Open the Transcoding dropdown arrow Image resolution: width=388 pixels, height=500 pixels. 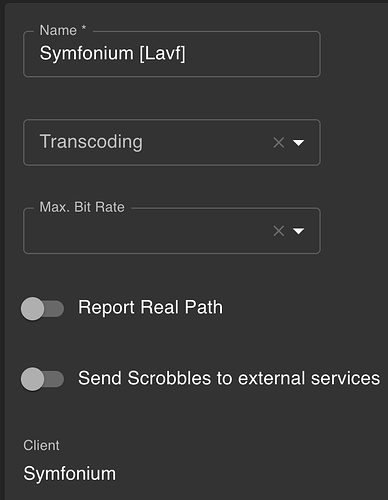pos(298,143)
